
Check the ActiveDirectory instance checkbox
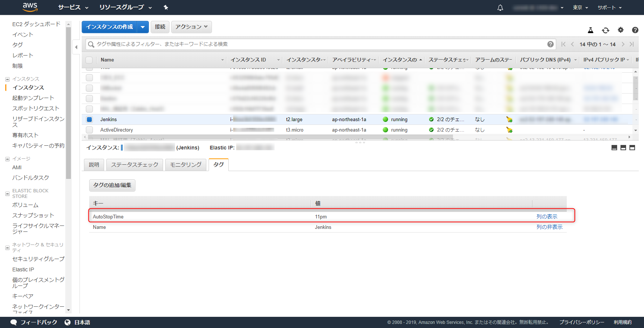point(89,130)
